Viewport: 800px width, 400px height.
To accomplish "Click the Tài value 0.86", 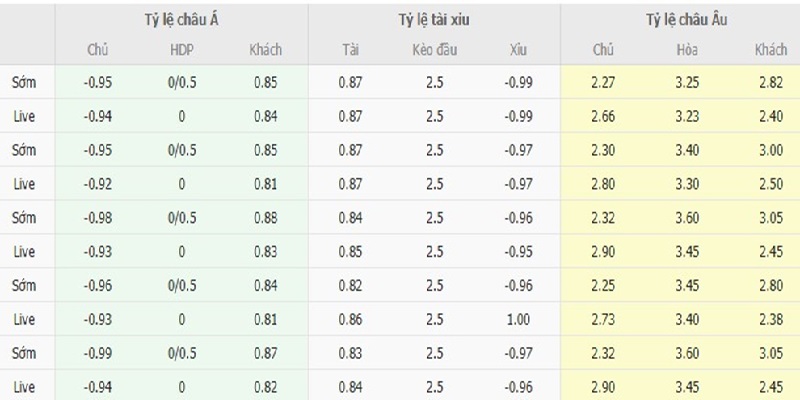I will [351, 319].
